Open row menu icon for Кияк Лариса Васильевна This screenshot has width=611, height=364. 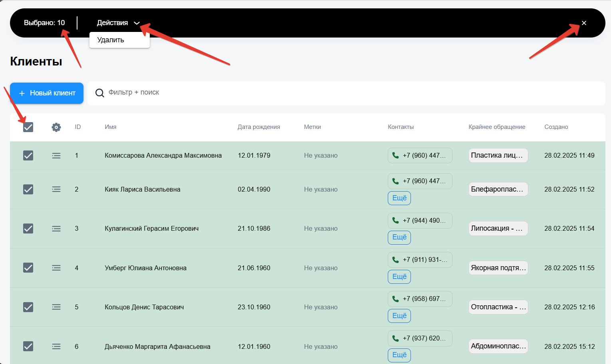click(56, 189)
